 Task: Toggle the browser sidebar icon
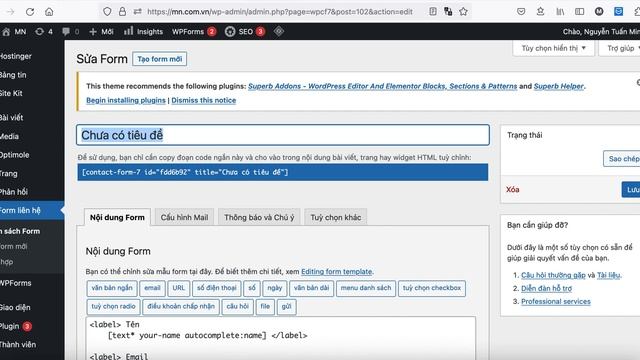tap(579, 12)
